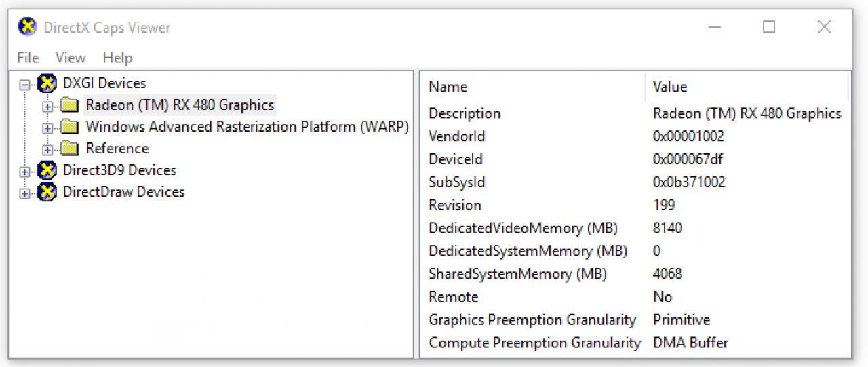Expand the Direct3D9 Devices node
The width and height of the screenshot is (868, 367).
[25, 172]
